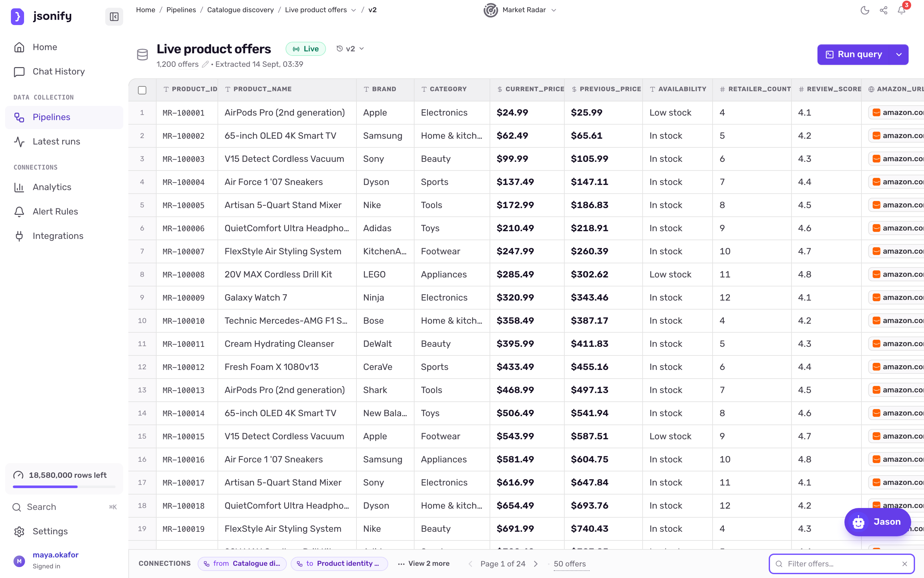924x578 pixels.
Task: Focus the Filter offers input
Action: [x=841, y=564]
